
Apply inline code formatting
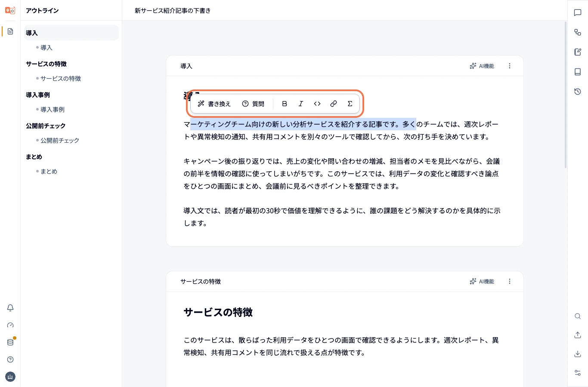coord(317,104)
